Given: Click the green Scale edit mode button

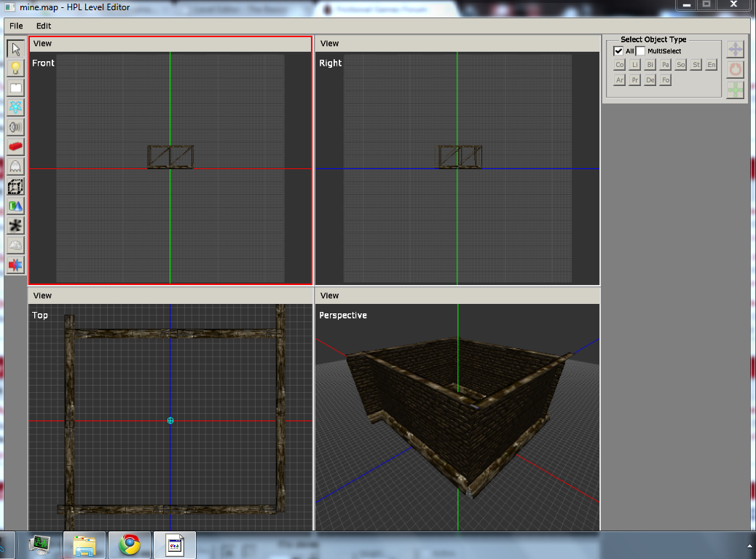Looking at the screenshot, I should [x=736, y=89].
